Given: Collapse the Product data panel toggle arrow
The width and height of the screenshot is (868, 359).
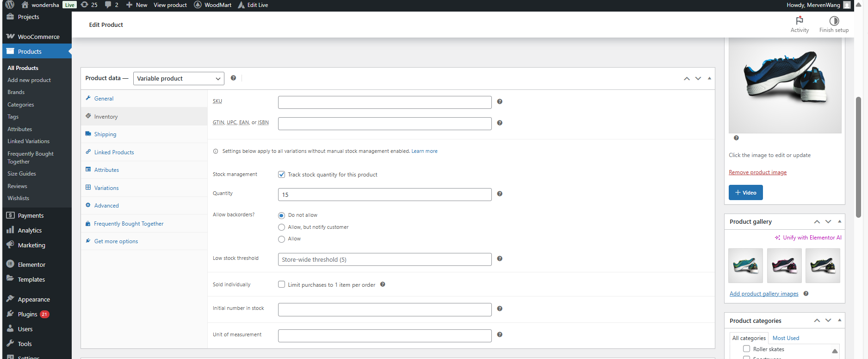Looking at the screenshot, I should [x=709, y=78].
